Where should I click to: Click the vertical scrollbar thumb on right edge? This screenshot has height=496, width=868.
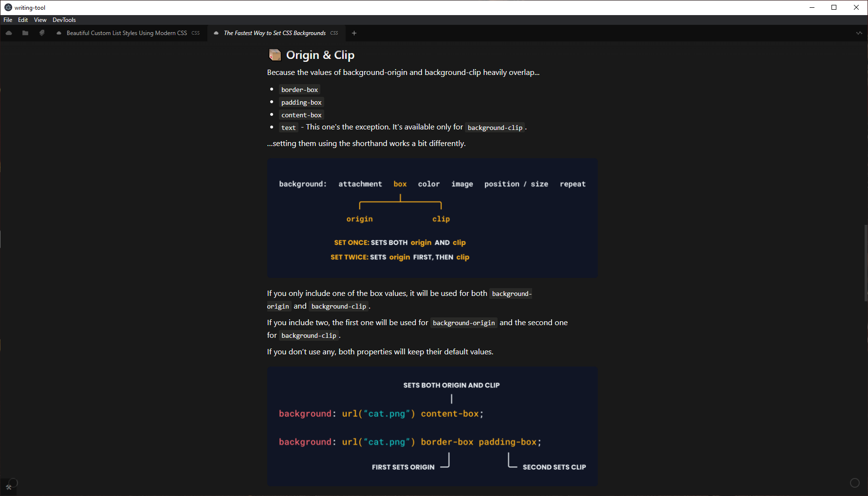pos(865,263)
